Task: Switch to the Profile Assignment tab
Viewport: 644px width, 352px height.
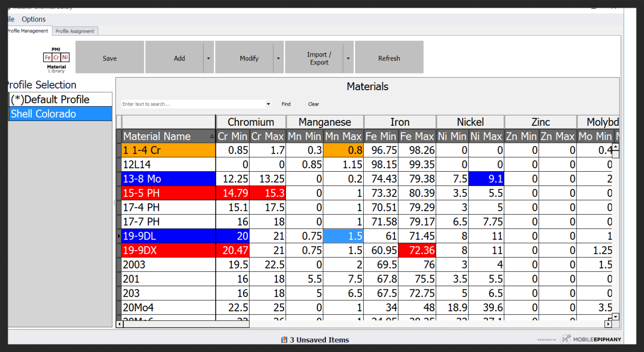Action: point(75,31)
